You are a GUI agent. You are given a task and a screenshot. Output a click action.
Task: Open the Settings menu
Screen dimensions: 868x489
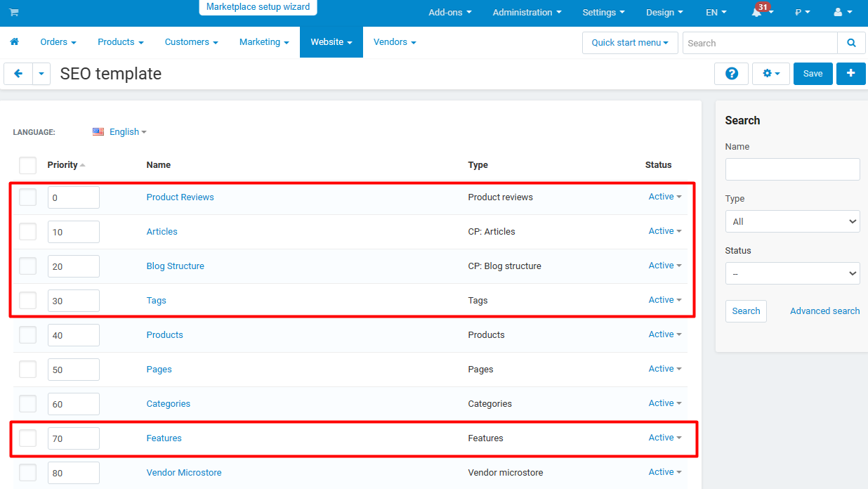(x=604, y=12)
